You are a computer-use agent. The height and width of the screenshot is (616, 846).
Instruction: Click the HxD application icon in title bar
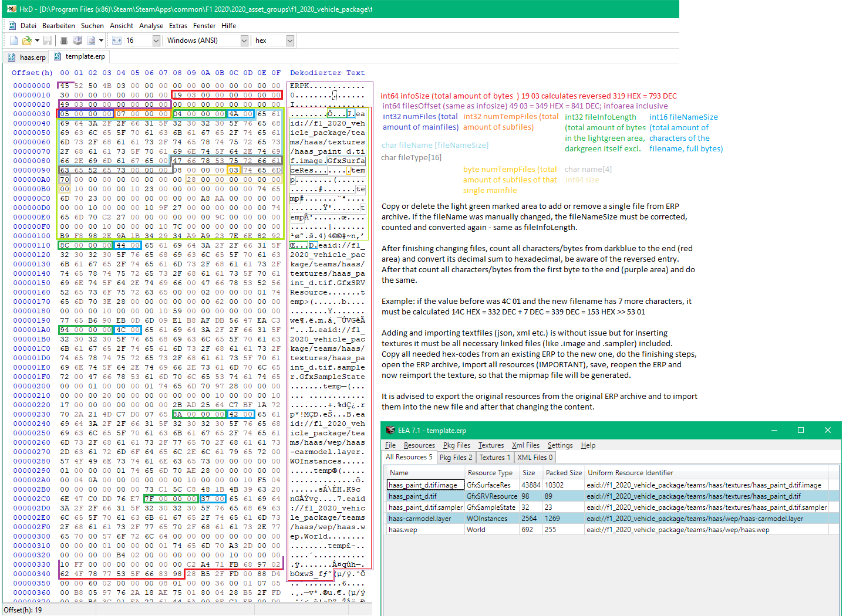click(x=11, y=9)
